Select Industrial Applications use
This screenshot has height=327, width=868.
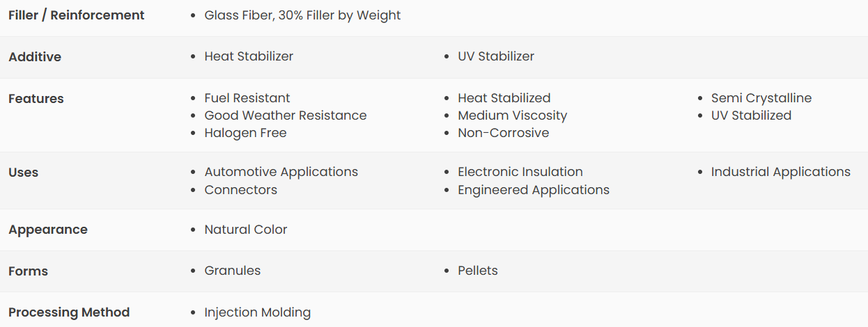coord(781,172)
